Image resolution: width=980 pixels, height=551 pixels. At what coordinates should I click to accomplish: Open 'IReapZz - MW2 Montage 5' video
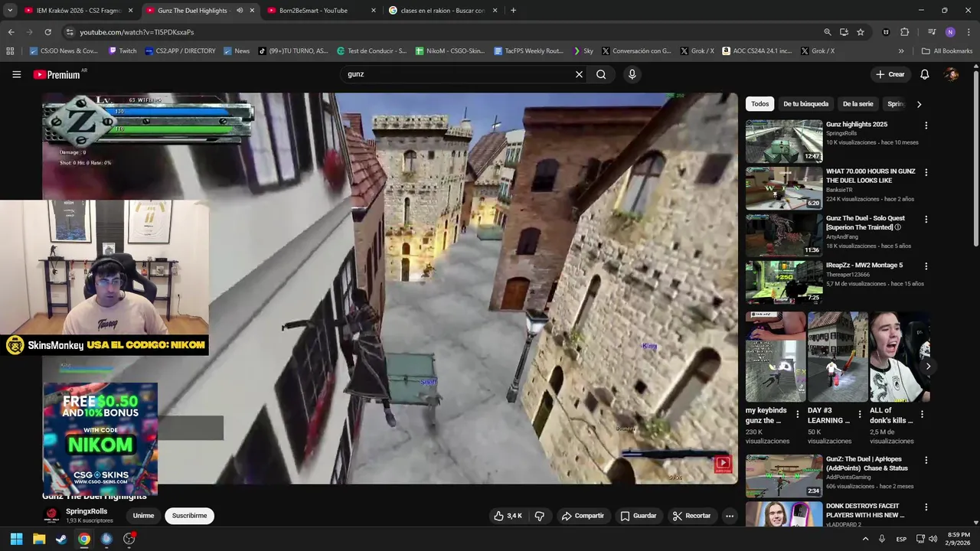click(784, 282)
